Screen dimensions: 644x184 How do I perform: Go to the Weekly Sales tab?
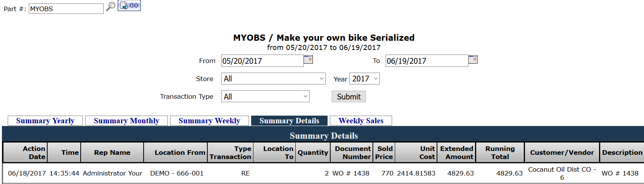(361, 121)
